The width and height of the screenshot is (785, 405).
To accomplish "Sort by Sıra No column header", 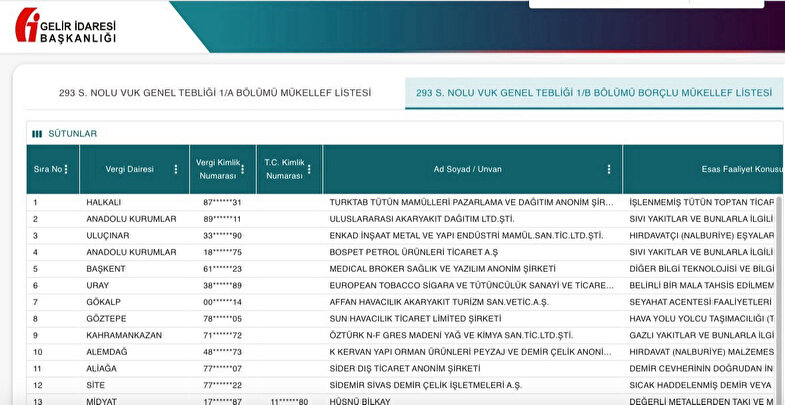I will pyautogui.click(x=48, y=169).
